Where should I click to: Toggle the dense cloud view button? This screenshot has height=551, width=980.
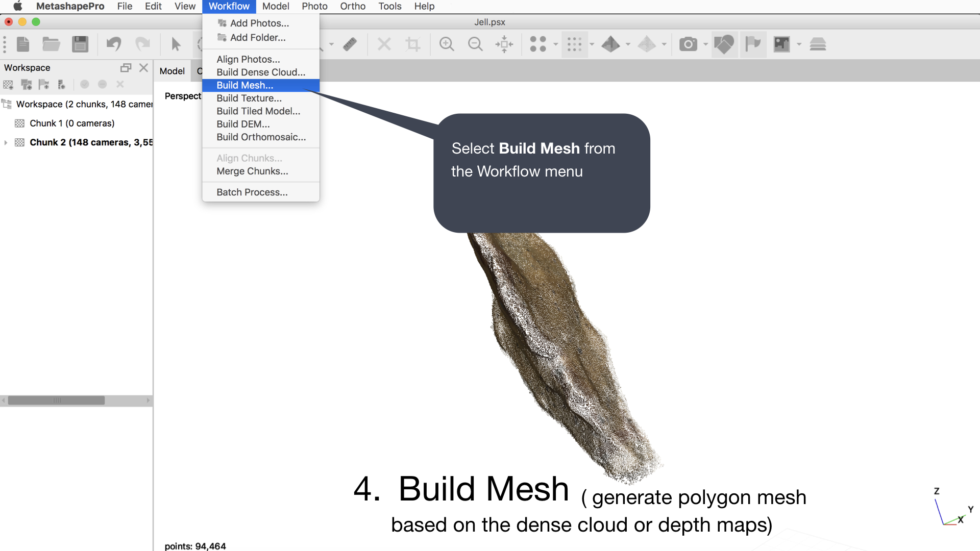point(574,44)
